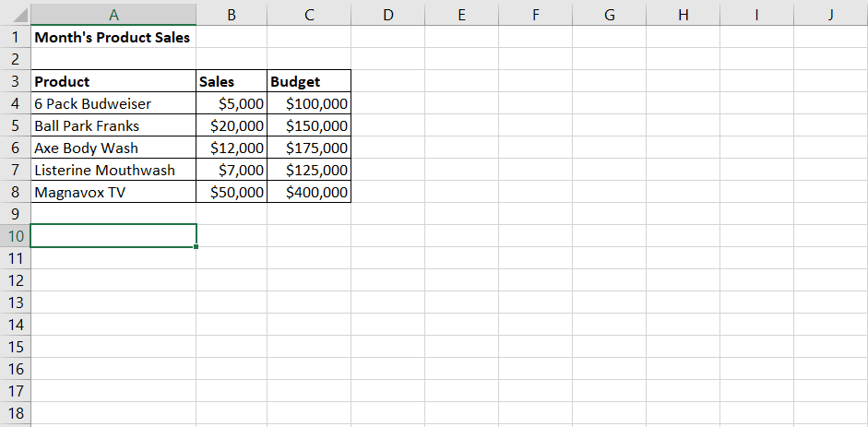Image resolution: width=868 pixels, height=427 pixels.
Task: Select row 14 header
Action: click(16, 325)
